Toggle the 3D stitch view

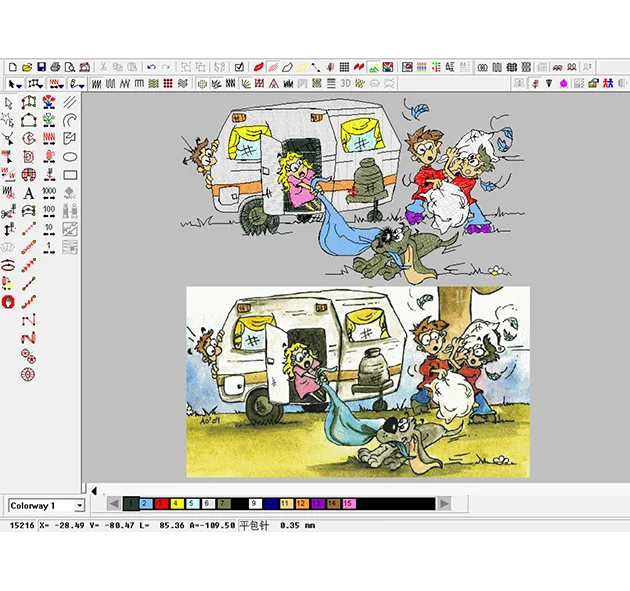point(346,83)
